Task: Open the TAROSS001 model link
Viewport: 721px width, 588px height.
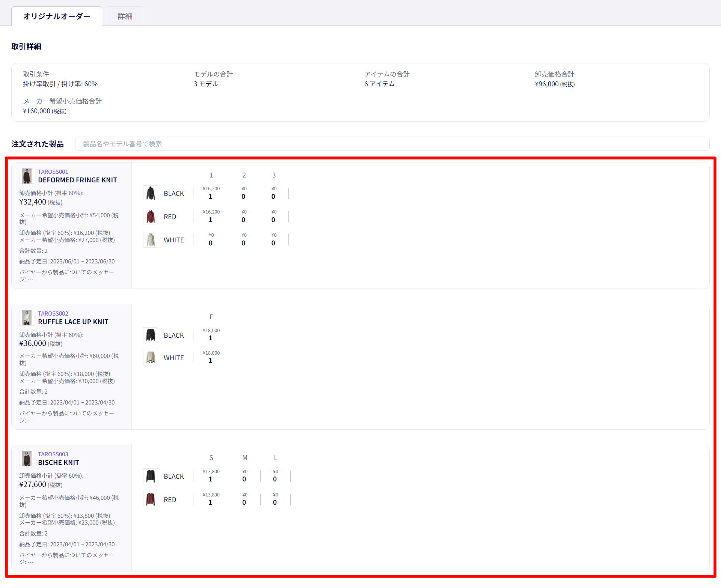Action: [53, 171]
